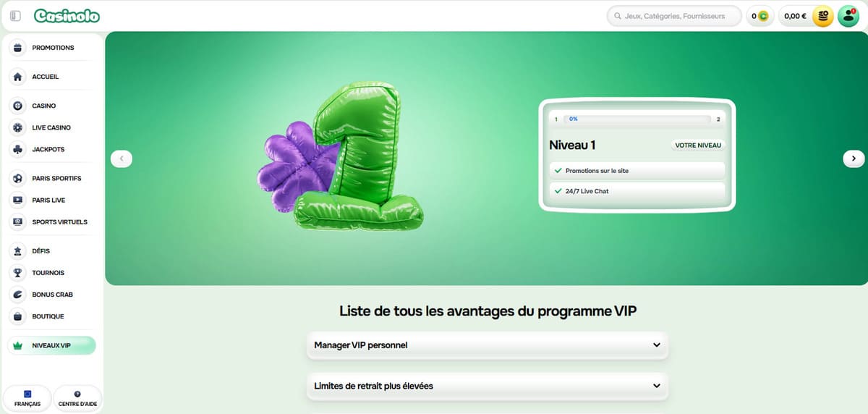This screenshot has height=414, width=868.
Task: Open the Live Casino chip icon
Action: (18, 127)
